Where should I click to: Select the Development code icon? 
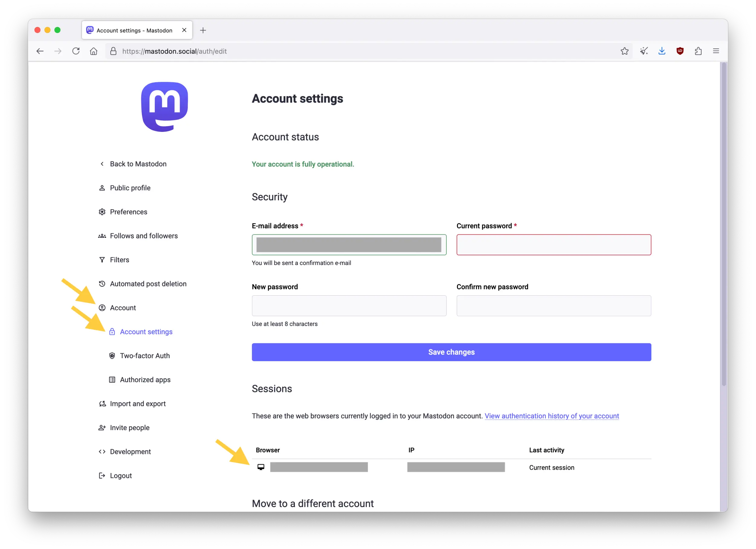(102, 451)
